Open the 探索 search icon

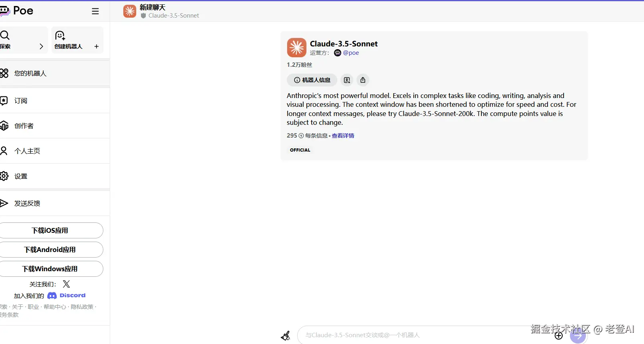click(x=5, y=35)
